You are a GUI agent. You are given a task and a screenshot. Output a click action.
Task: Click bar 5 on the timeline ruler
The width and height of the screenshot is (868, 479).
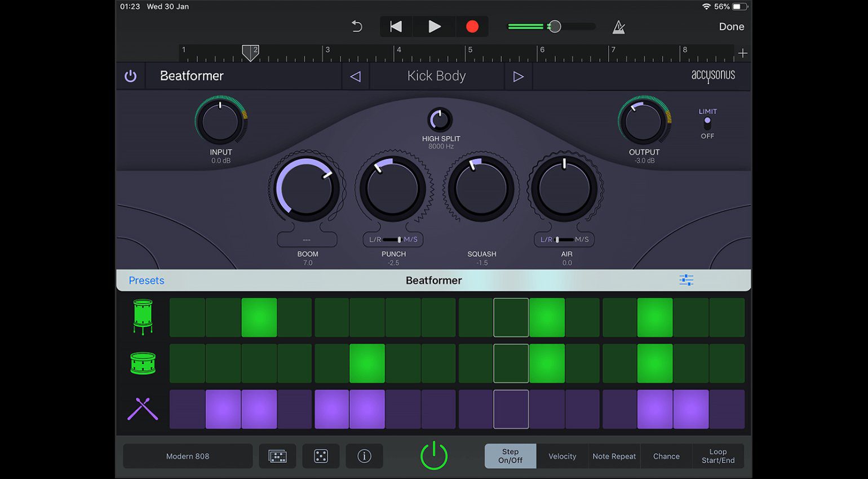click(x=470, y=50)
